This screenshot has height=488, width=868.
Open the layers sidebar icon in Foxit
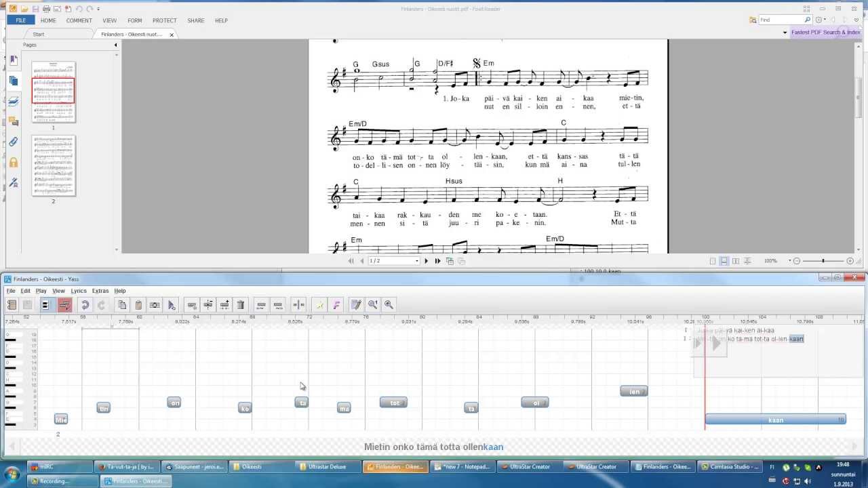pyautogui.click(x=14, y=101)
